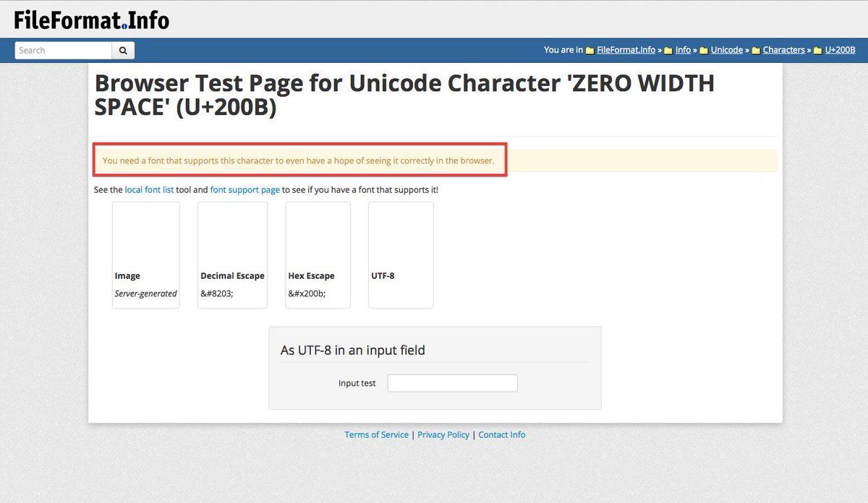Viewport: 868px width, 503px height.
Task: Click the folder icon before Unicode breadcrumb
Action: pyautogui.click(x=704, y=51)
